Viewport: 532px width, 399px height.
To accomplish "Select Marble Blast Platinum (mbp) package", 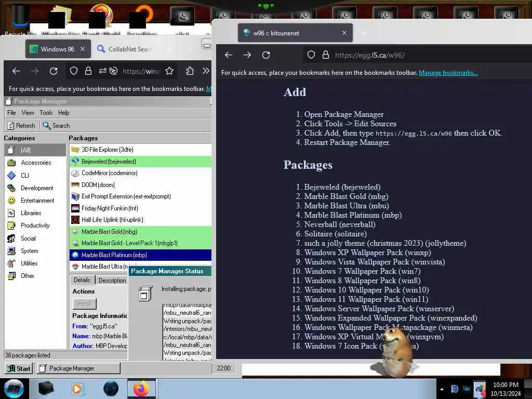I will click(140, 255).
